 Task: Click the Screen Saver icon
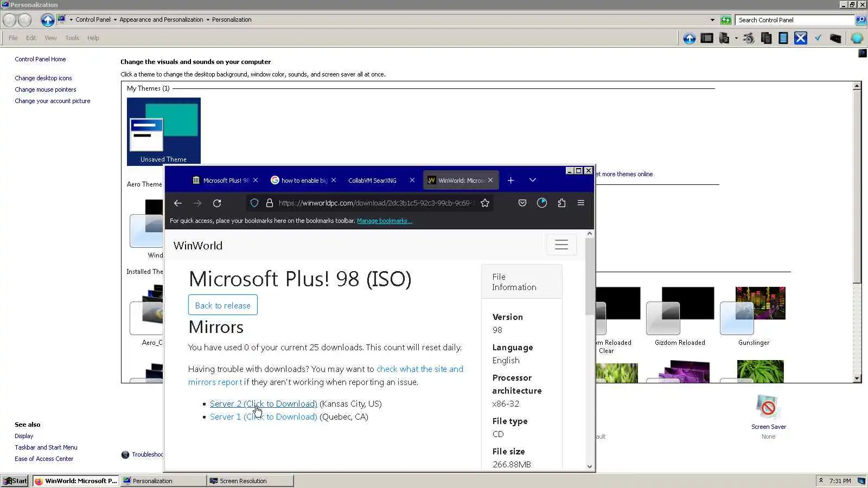(768, 407)
